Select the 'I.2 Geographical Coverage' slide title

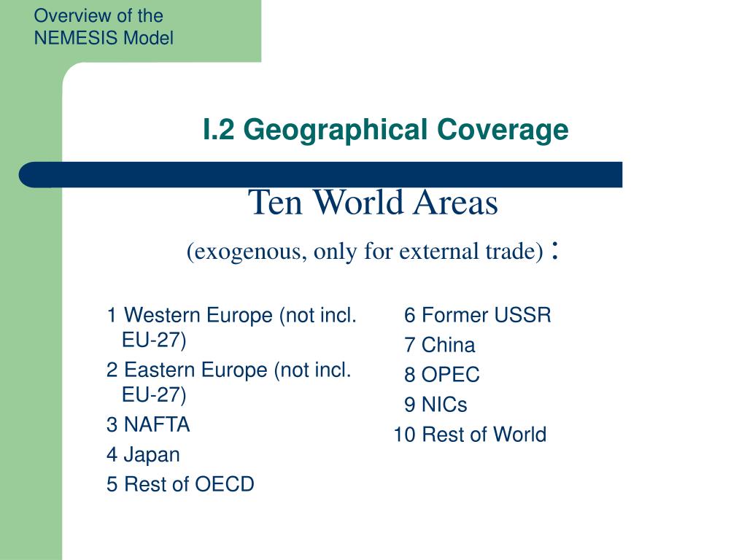coord(385,130)
